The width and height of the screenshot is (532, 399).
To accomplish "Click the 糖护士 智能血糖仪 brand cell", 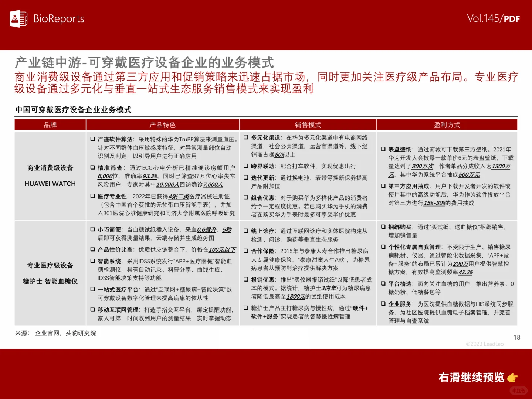I will click(50, 281).
